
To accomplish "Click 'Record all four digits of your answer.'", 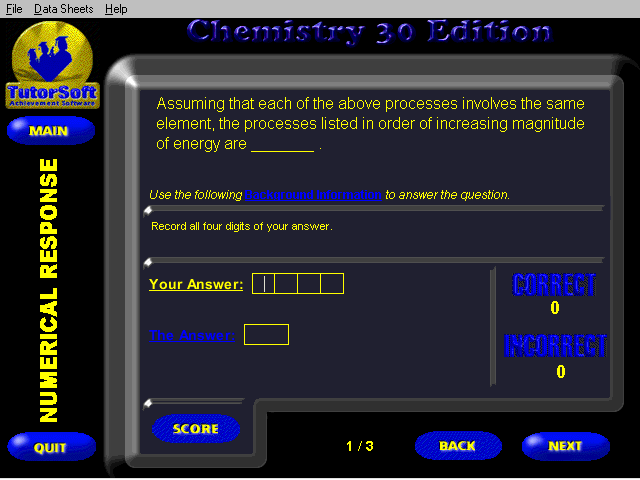I will (x=242, y=226).
